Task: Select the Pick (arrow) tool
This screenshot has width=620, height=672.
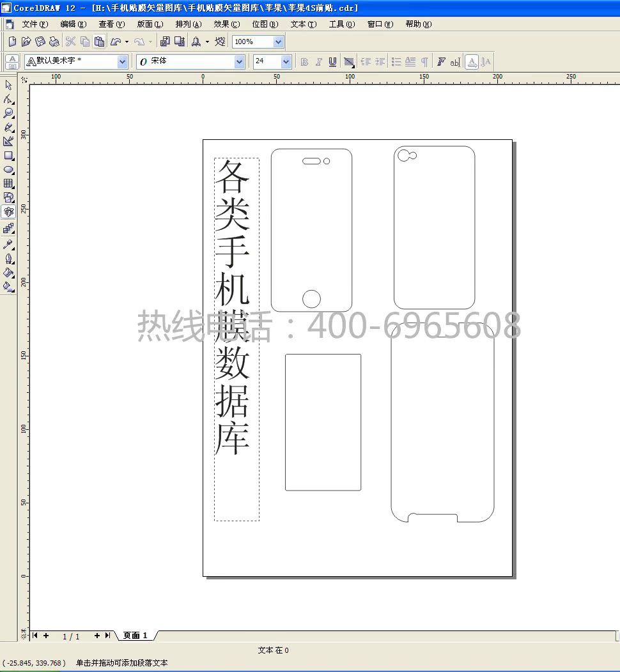Action: click(8, 85)
